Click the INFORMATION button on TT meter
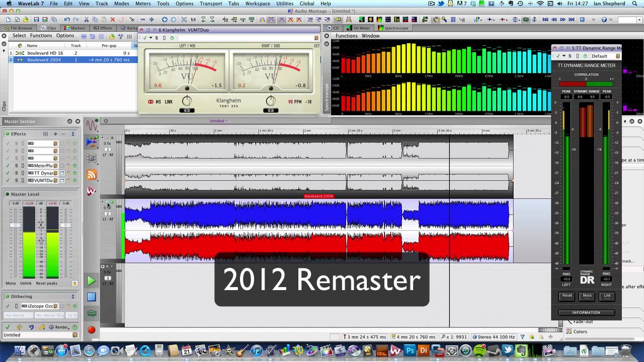 pyautogui.click(x=586, y=312)
